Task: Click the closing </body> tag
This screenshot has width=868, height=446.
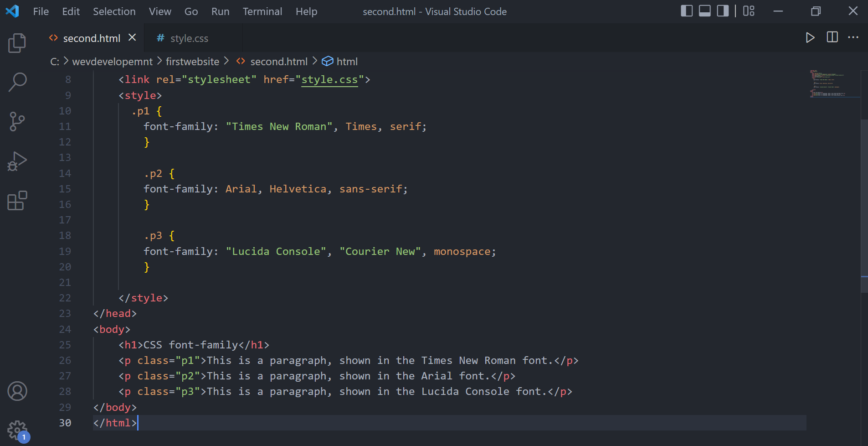Action: tap(115, 407)
